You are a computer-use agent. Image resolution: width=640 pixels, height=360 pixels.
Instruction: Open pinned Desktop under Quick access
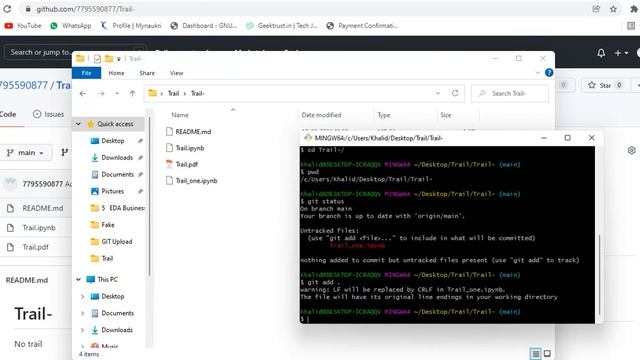click(x=113, y=141)
